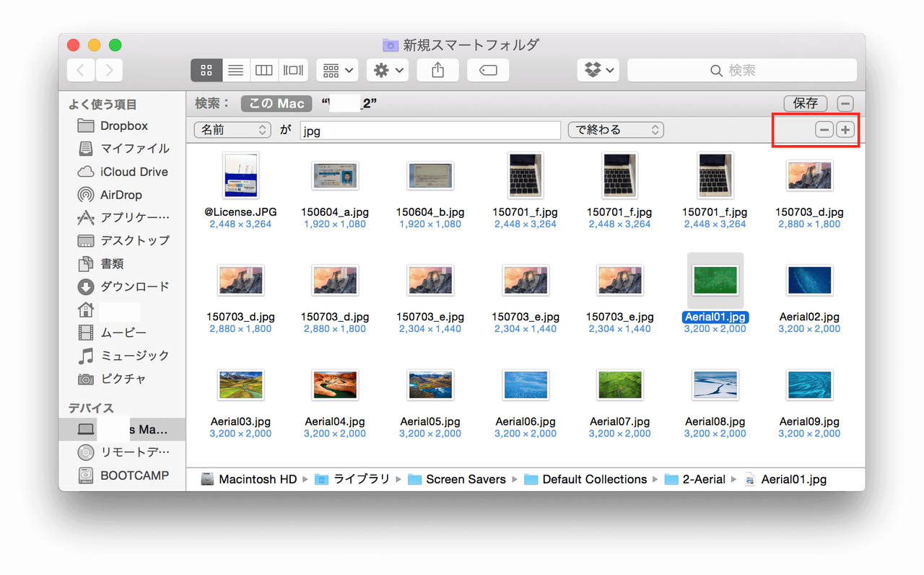Switch to Cover Flow view
924x575 pixels.
point(293,70)
